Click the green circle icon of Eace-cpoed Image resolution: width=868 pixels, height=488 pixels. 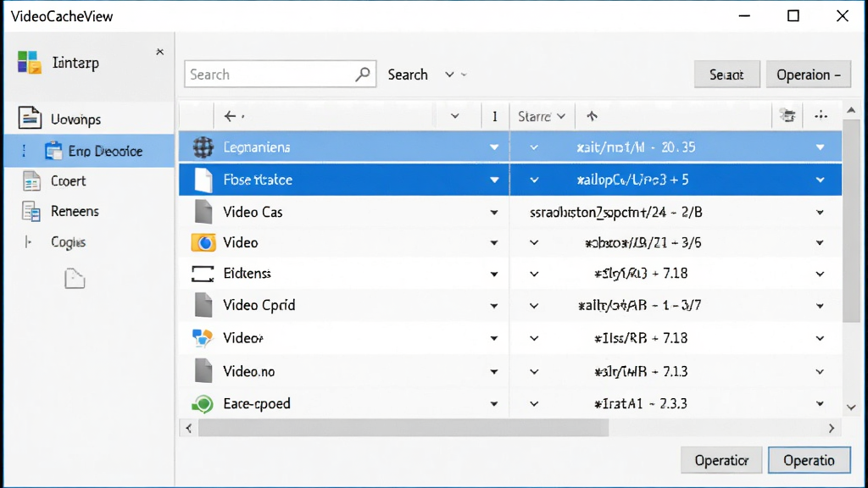pos(203,404)
